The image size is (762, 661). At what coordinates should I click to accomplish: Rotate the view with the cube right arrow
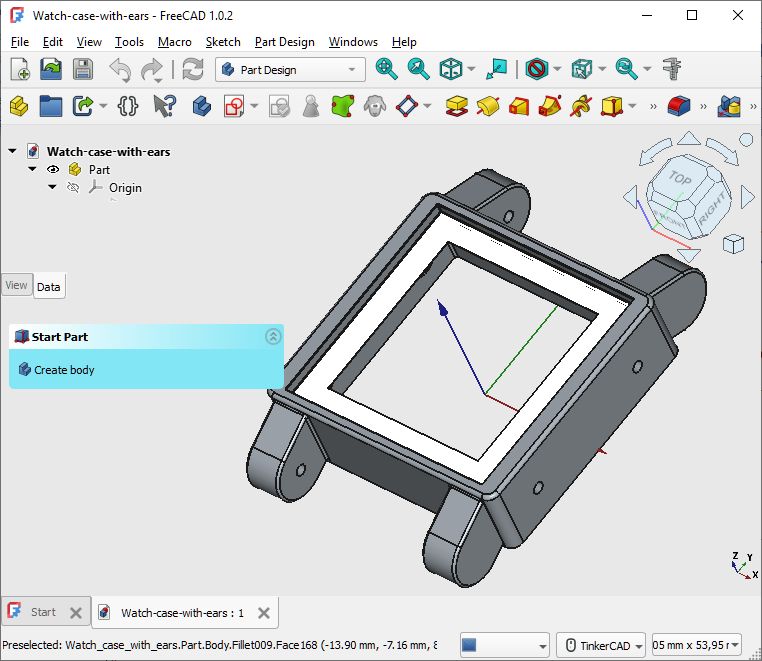tap(747, 197)
